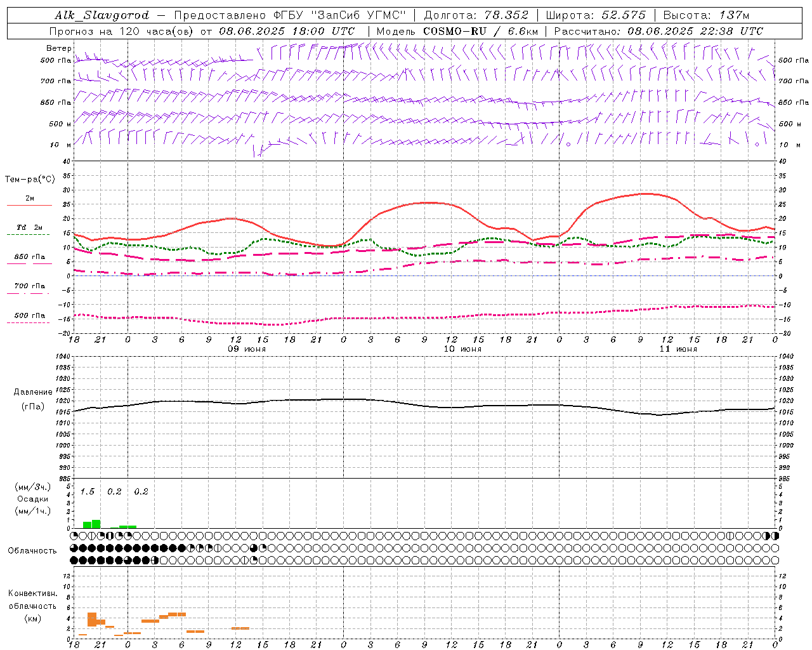
Task: Click the 11 июня date label
Action: (x=678, y=349)
